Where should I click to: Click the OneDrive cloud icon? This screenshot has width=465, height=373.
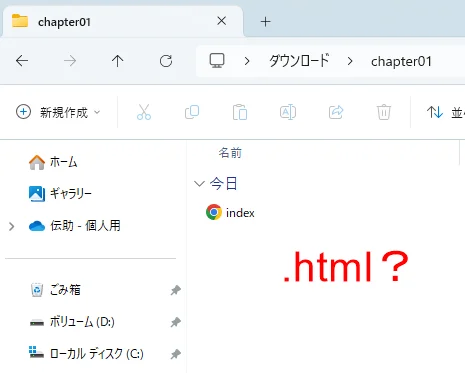37,226
